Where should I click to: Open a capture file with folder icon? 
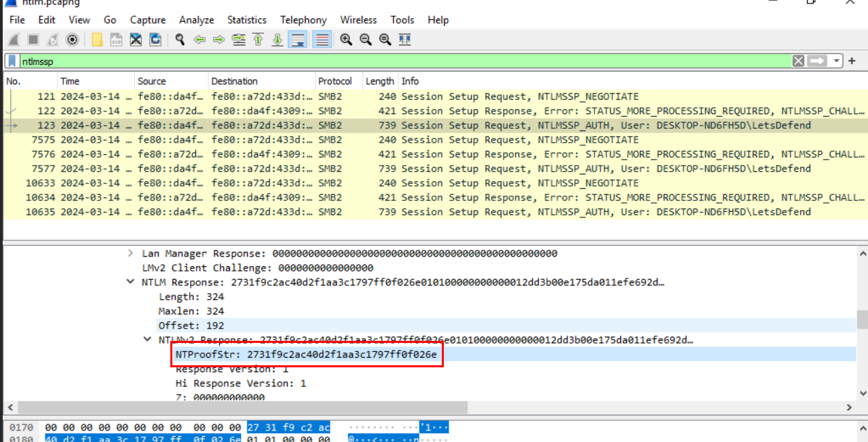pyautogui.click(x=97, y=40)
